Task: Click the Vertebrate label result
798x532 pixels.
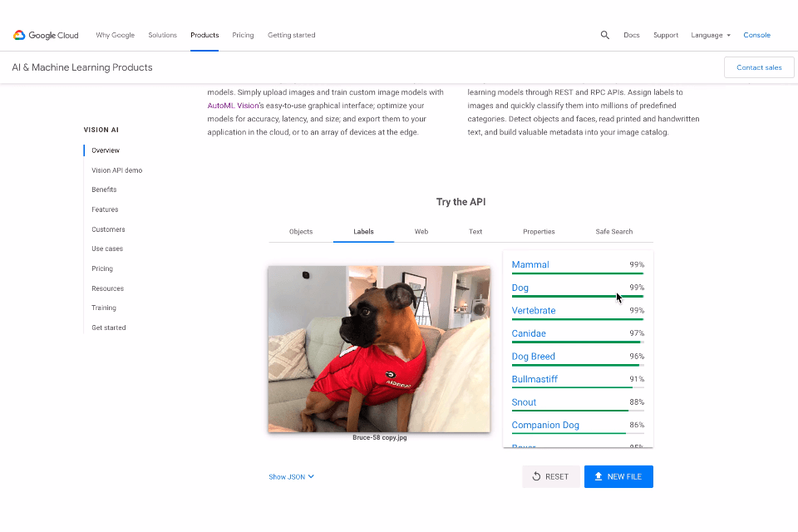Action: [x=534, y=311]
